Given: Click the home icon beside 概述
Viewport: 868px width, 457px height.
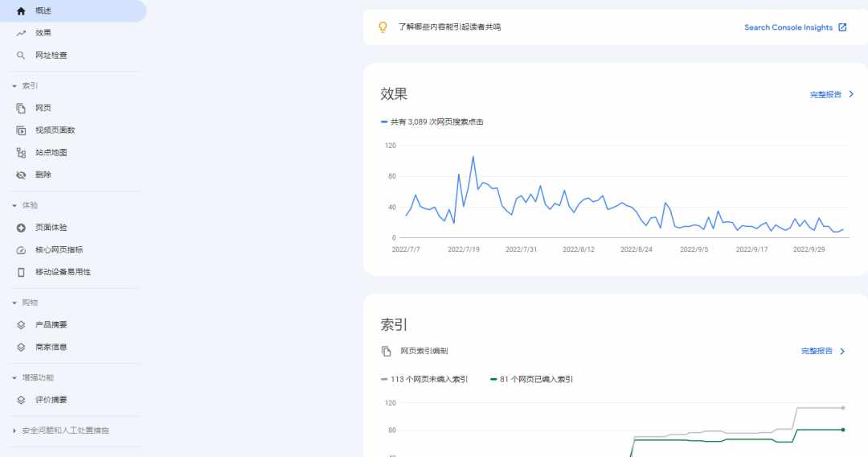Looking at the screenshot, I should pyautogui.click(x=21, y=10).
